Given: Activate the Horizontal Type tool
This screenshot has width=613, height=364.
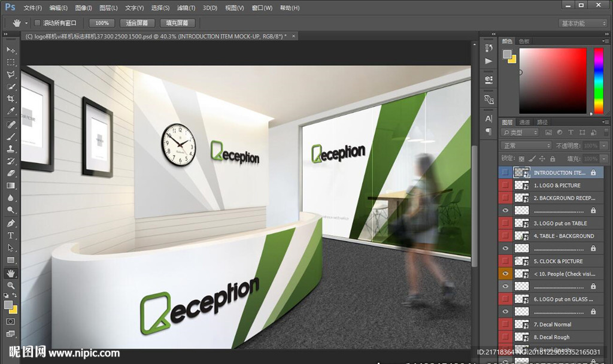Looking at the screenshot, I should pyautogui.click(x=11, y=235).
